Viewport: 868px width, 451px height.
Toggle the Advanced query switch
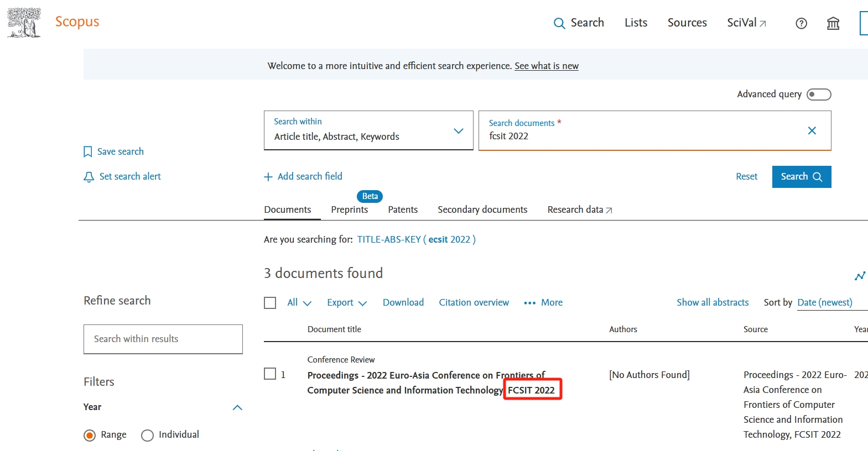819,95
